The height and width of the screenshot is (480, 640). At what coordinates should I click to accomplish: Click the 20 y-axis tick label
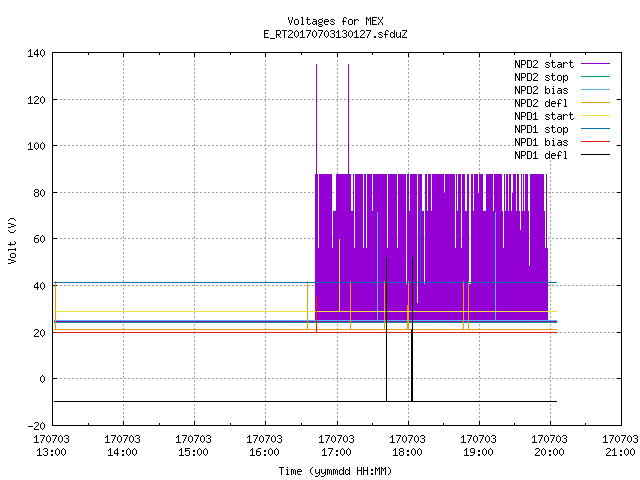39,333
